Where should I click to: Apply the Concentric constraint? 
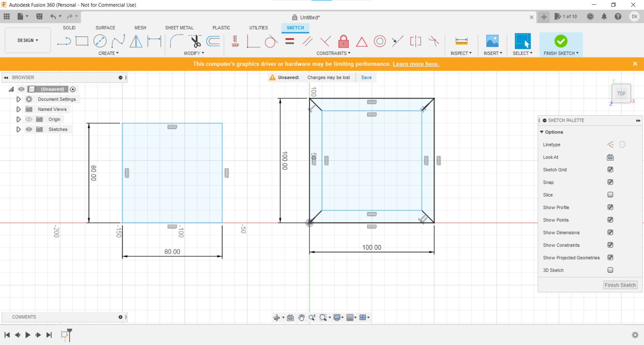tap(380, 41)
